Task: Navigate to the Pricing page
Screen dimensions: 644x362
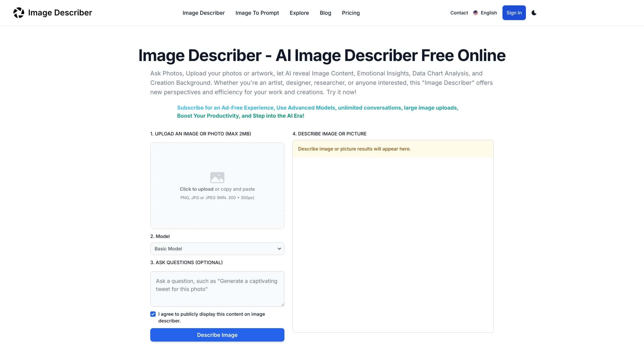Action: 351,13
